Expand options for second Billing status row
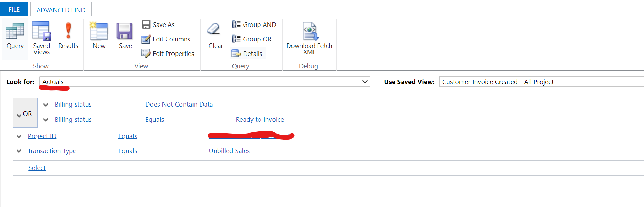 pos(46,120)
